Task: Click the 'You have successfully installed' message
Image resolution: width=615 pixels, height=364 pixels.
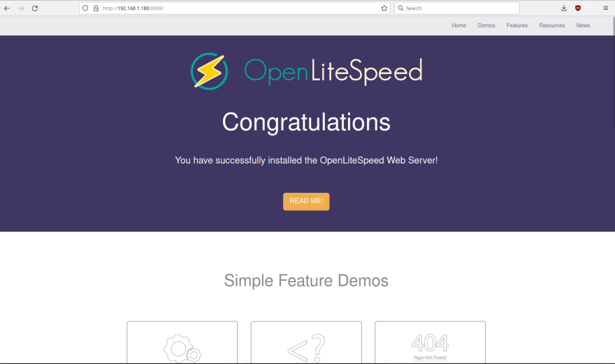Action: [306, 161]
